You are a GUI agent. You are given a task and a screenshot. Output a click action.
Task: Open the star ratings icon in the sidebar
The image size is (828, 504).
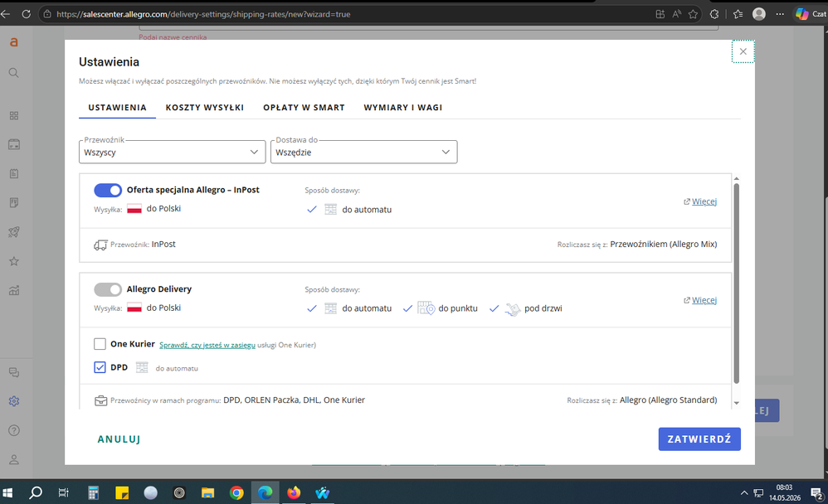click(x=14, y=261)
